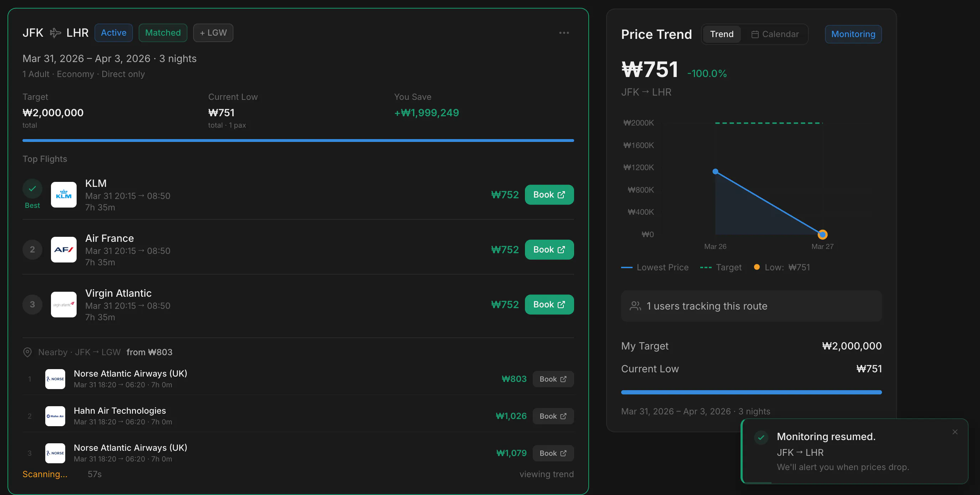The height and width of the screenshot is (495, 980).
Task: Book the Air France flight
Action: tap(549, 249)
